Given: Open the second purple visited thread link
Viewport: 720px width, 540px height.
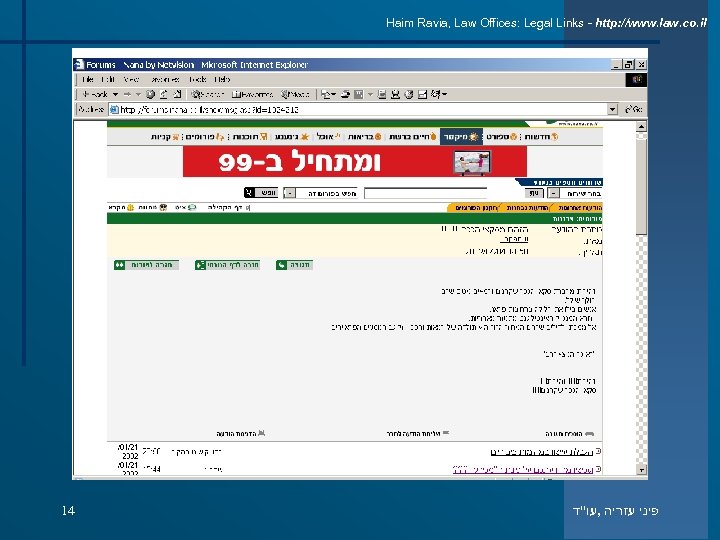Looking at the screenshot, I should 523,469.
